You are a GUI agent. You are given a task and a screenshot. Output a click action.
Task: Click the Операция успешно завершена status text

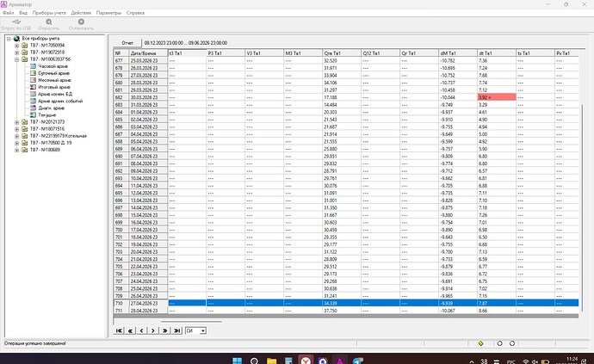[34, 343]
